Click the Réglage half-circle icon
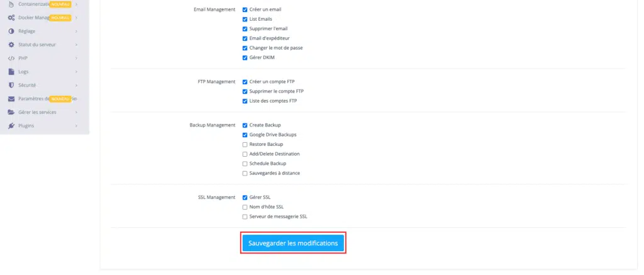Viewport: 644px width, 275px height. click(x=11, y=31)
